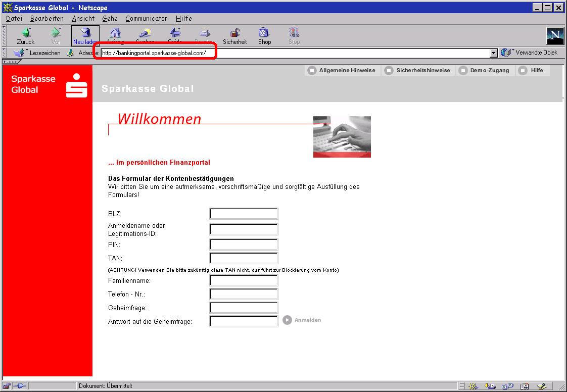The width and height of the screenshot is (567, 392).
Task: Focus the BLZ input field
Action: click(244, 214)
